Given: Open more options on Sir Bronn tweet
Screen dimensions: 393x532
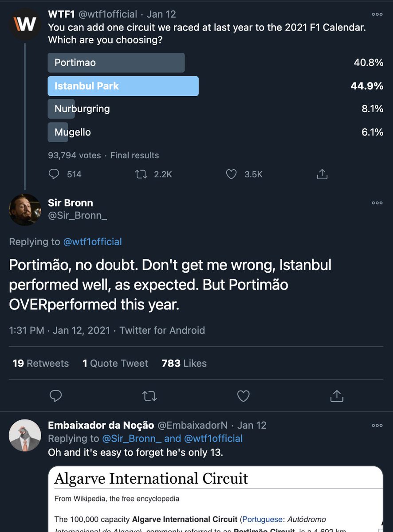Looking at the screenshot, I should 377,203.
